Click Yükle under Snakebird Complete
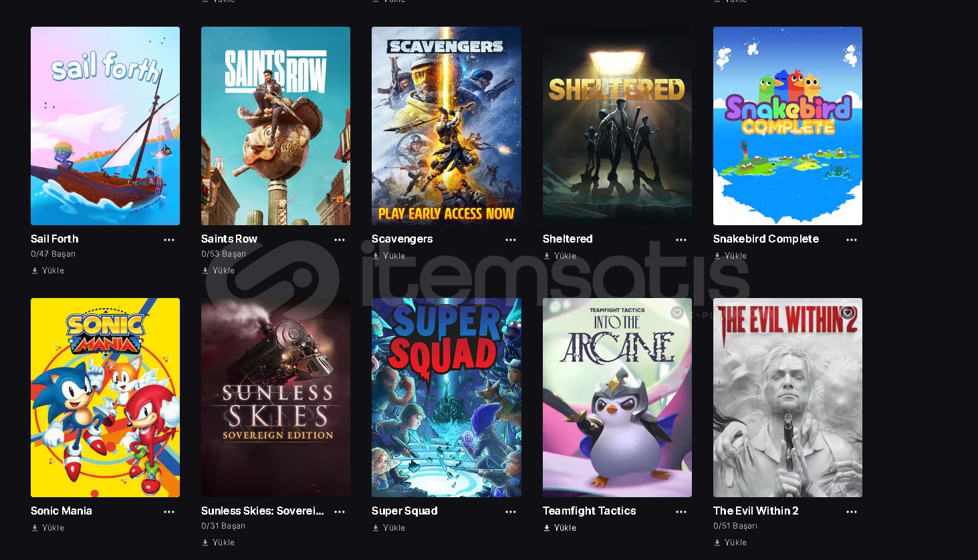This screenshot has width=978, height=560. [730, 256]
